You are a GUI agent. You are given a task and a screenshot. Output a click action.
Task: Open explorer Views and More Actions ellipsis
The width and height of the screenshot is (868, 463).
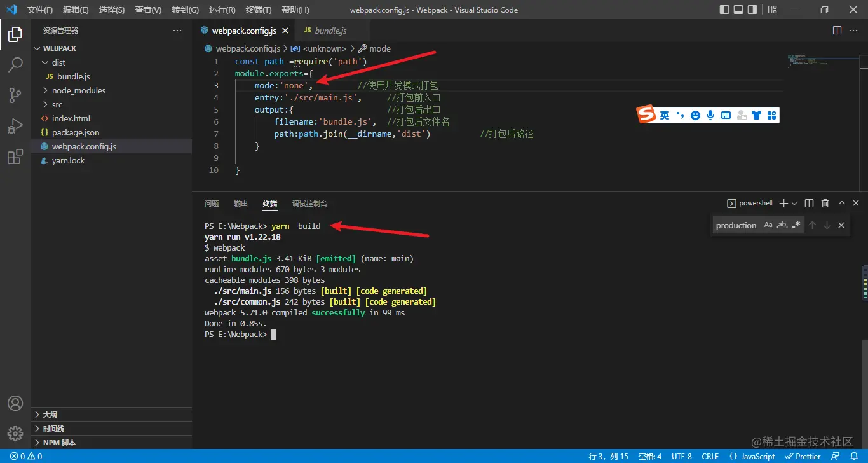[x=177, y=31]
